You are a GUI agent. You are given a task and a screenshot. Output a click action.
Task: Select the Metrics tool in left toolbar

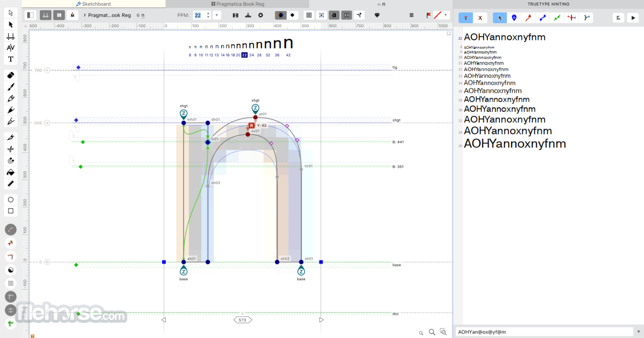(11, 36)
